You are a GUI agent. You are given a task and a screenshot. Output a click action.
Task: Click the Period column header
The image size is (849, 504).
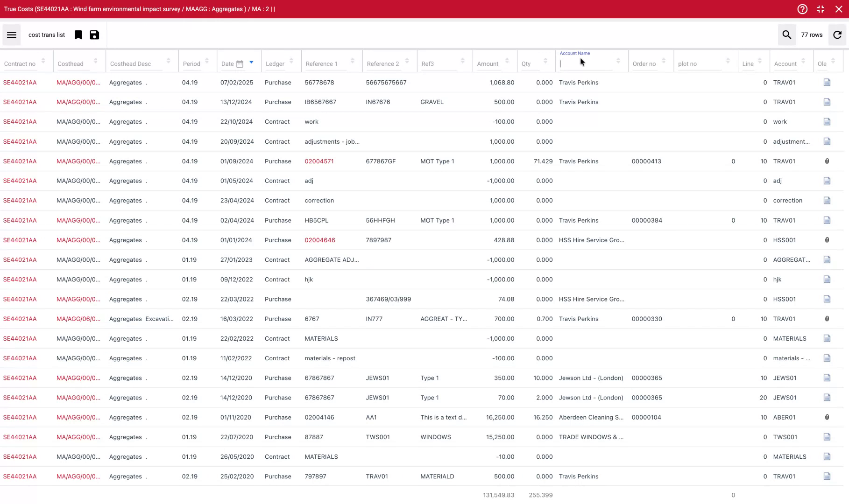point(191,64)
